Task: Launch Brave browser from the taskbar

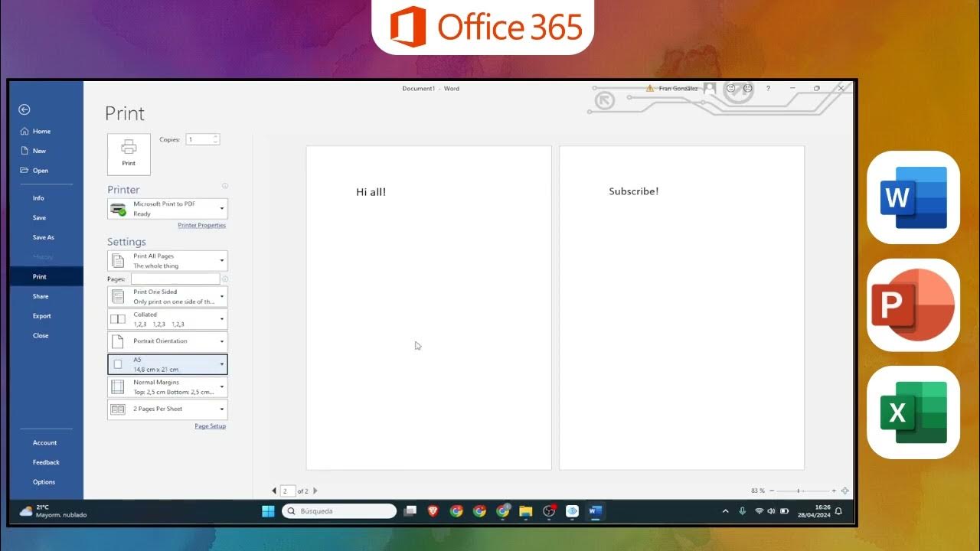Action: click(433, 511)
